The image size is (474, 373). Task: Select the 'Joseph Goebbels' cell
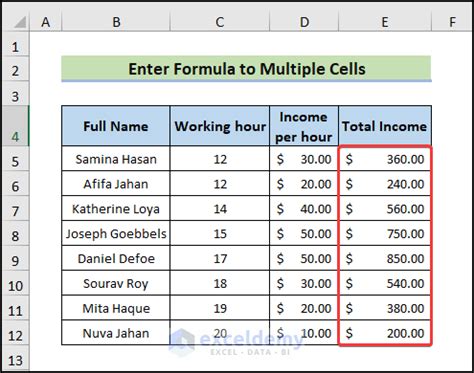(116, 233)
